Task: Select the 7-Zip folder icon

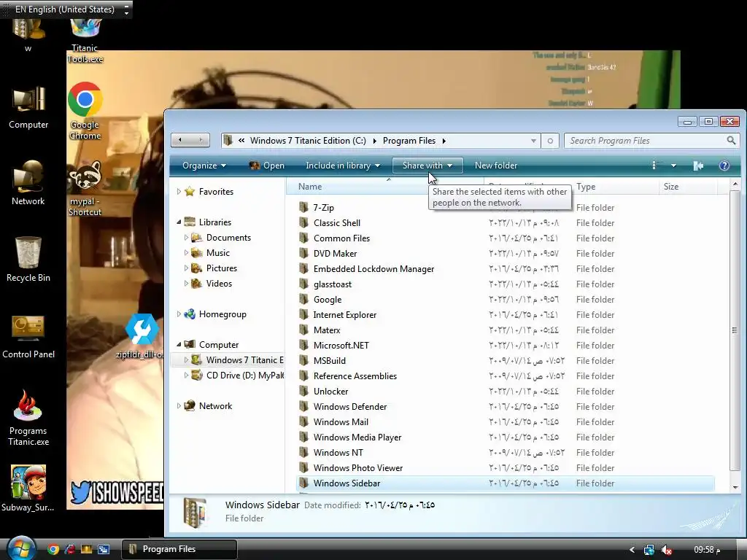Action: (x=303, y=207)
